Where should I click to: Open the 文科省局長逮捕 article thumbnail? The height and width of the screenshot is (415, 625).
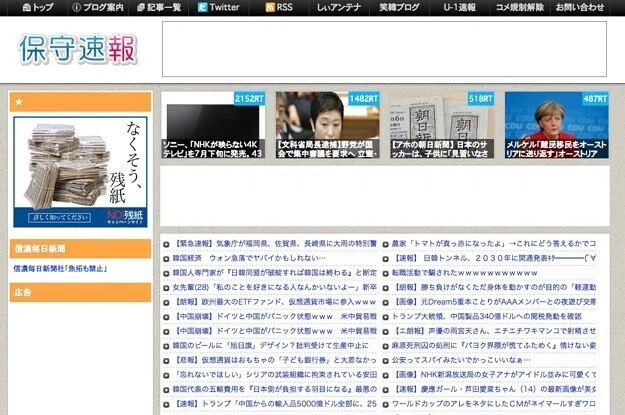click(x=328, y=125)
